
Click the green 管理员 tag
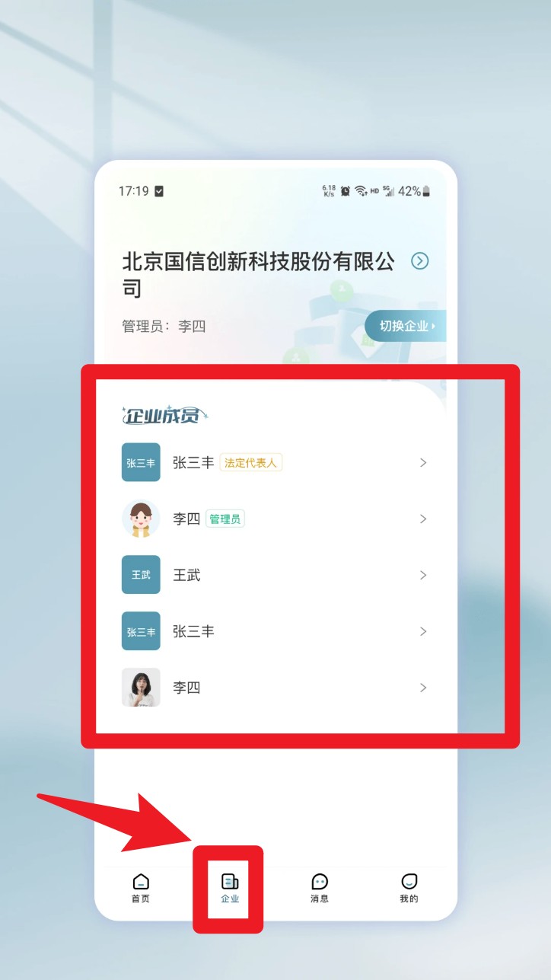coord(225,519)
